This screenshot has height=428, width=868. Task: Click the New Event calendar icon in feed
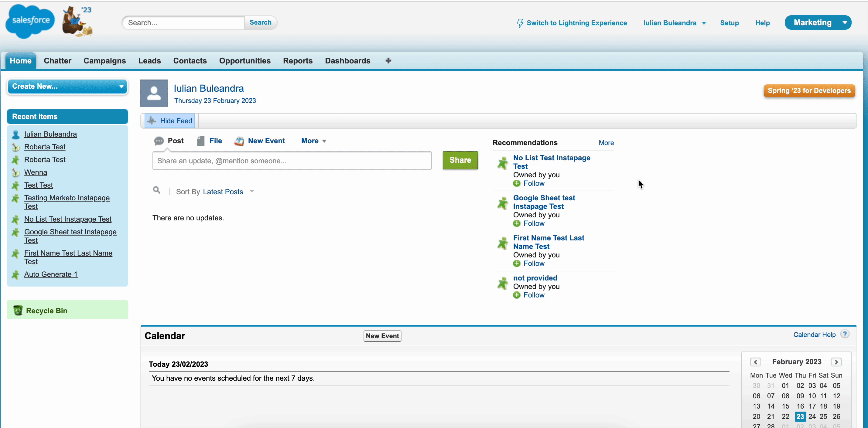point(239,141)
